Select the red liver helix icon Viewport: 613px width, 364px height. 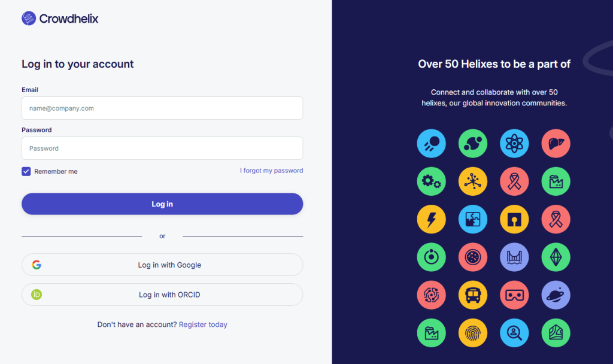(556, 144)
